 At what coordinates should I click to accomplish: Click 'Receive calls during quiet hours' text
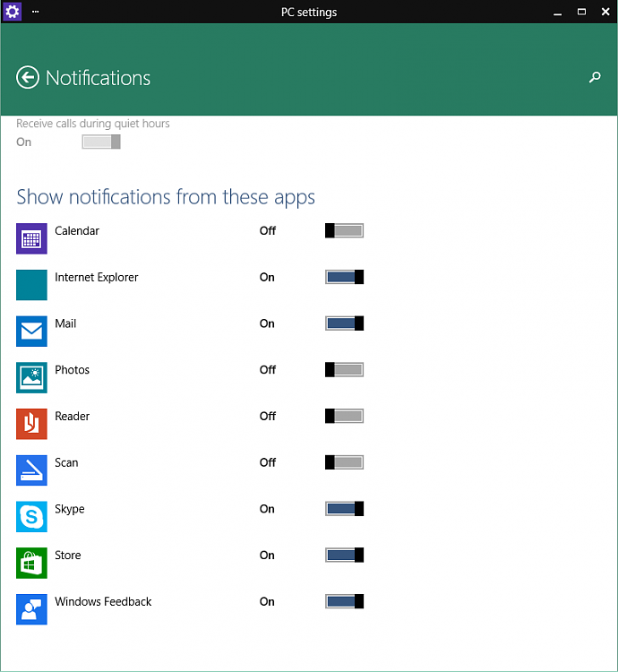click(x=93, y=124)
